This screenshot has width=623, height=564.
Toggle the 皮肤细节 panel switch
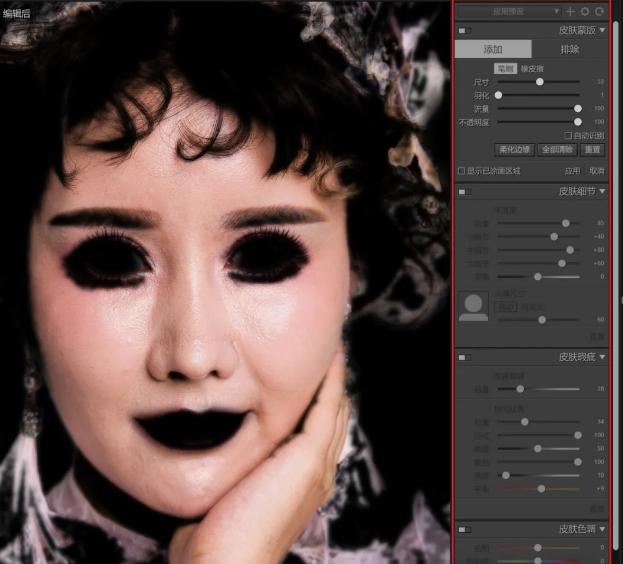click(465, 191)
